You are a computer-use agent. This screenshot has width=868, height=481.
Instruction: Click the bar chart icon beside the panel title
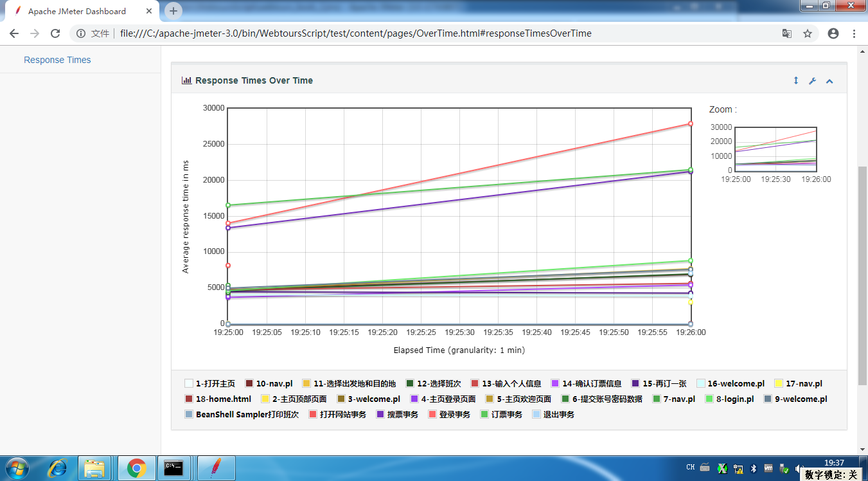(187, 80)
